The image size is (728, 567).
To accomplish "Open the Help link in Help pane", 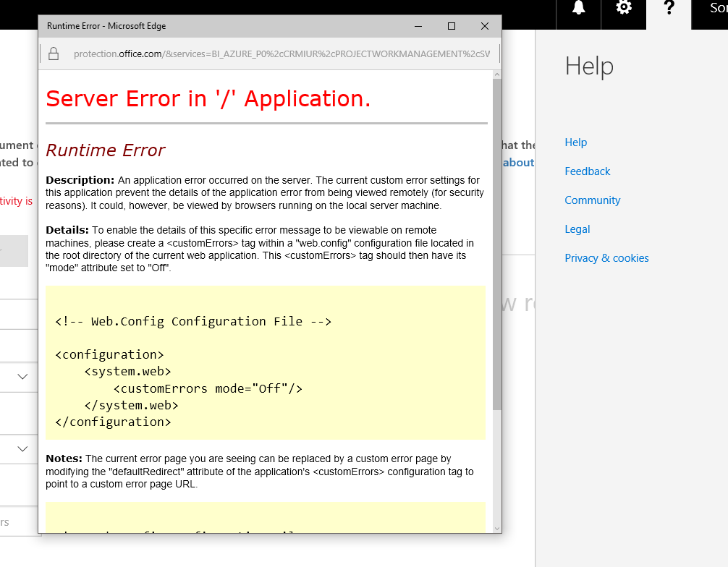I will pyautogui.click(x=576, y=142).
